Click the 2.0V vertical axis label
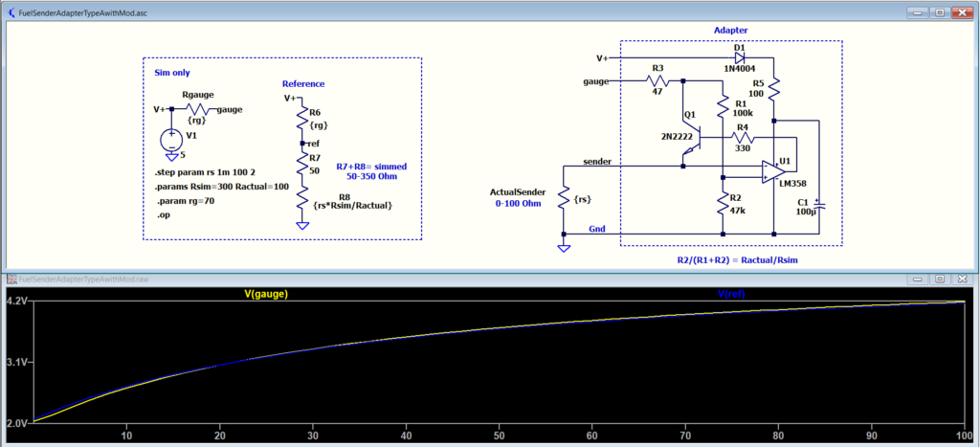This screenshot has width=980, height=447. pyautogui.click(x=17, y=423)
